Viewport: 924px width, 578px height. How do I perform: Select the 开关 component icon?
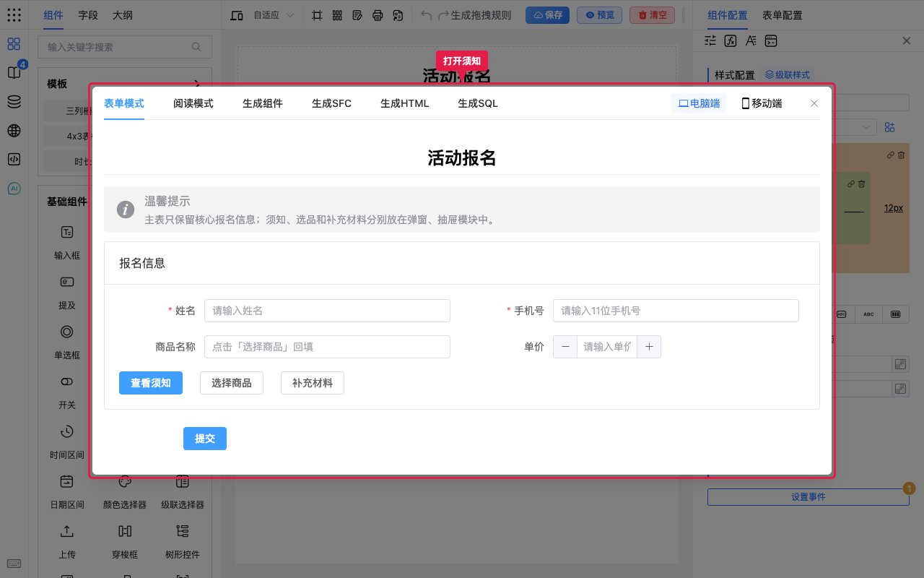[67, 381]
